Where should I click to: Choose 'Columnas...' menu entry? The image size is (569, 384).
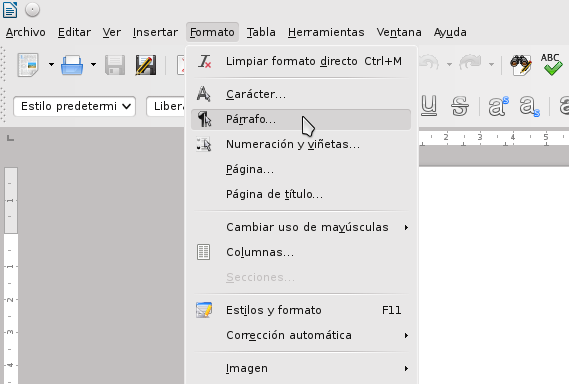(301, 252)
